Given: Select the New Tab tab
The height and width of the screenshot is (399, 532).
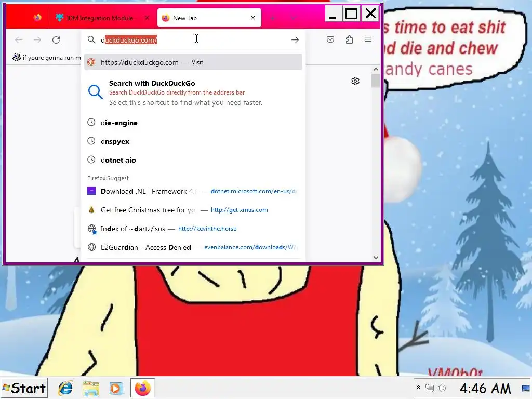Looking at the screenshot, I should 209,18.
